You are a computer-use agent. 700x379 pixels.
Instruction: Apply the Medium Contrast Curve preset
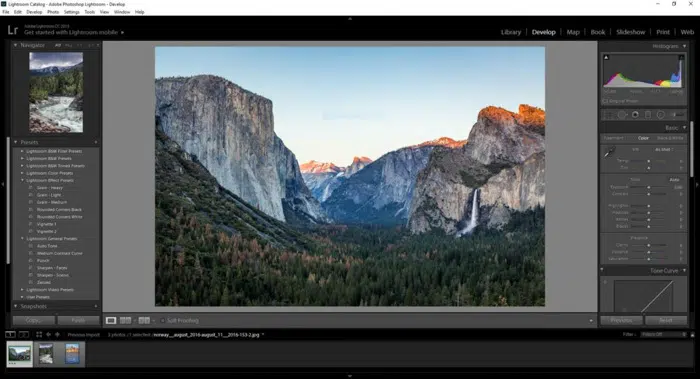coord(59,253)
